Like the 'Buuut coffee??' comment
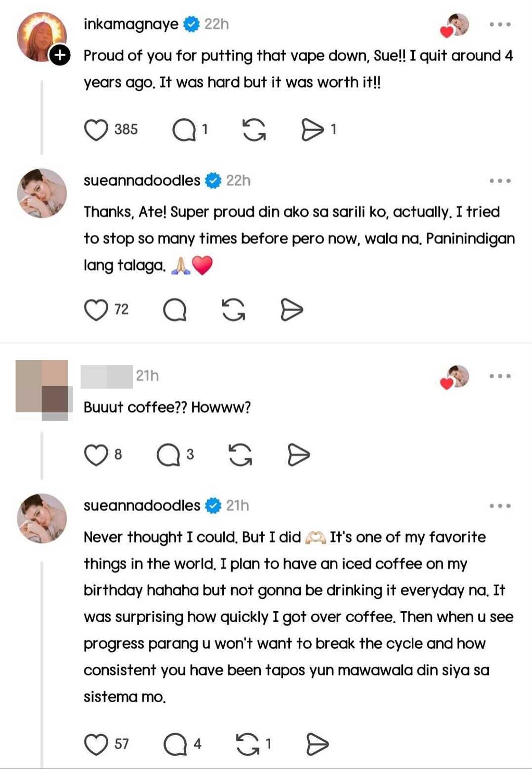This screenshot has height=769, width=532. (x=96, y=455)
